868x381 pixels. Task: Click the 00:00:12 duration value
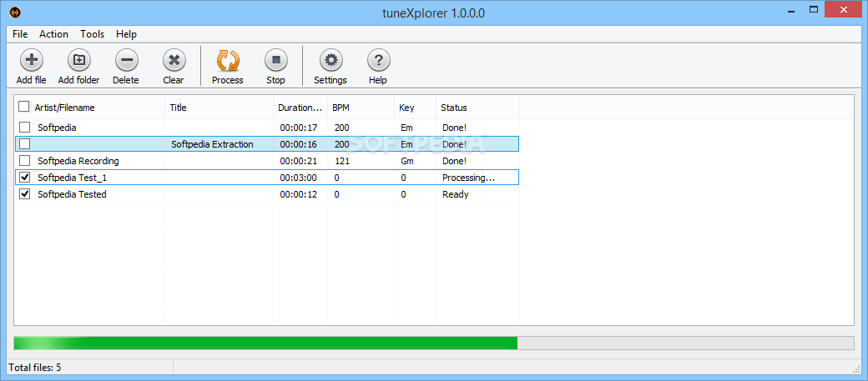(299, 194)
